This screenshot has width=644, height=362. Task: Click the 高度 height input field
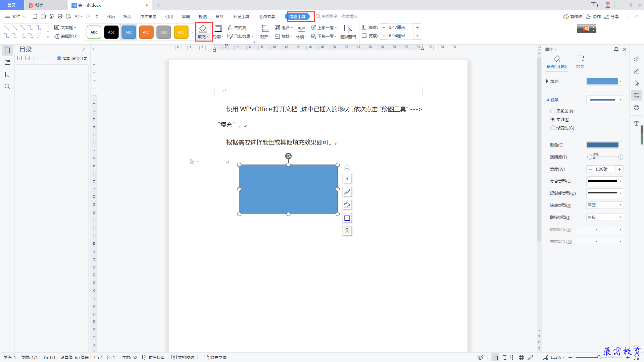click(400, 27)
